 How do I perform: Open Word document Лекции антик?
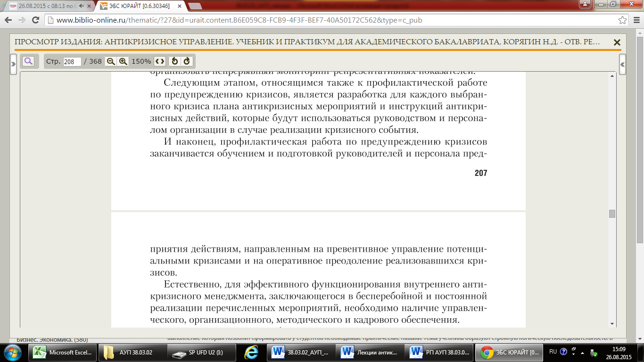pyautogui.click(x=370, y=352)
